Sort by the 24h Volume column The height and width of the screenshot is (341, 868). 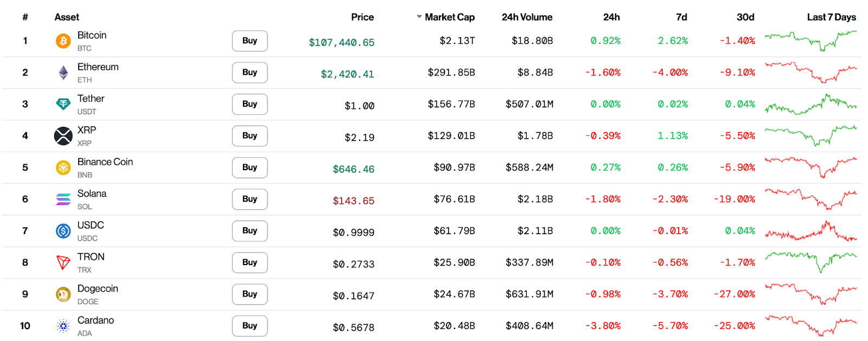526,17
